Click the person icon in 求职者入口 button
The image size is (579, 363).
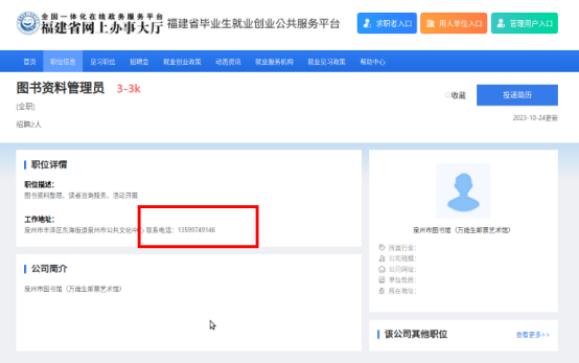[367, 23]
